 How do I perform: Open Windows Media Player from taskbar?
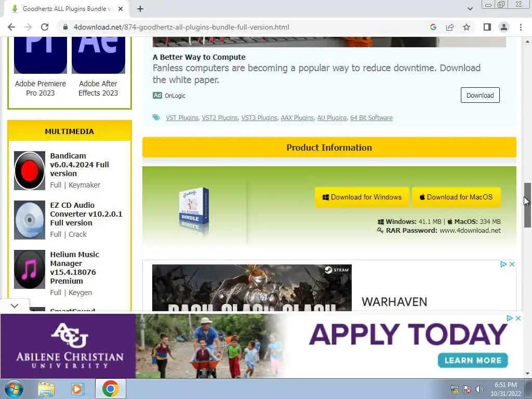[x=77, y=389]
